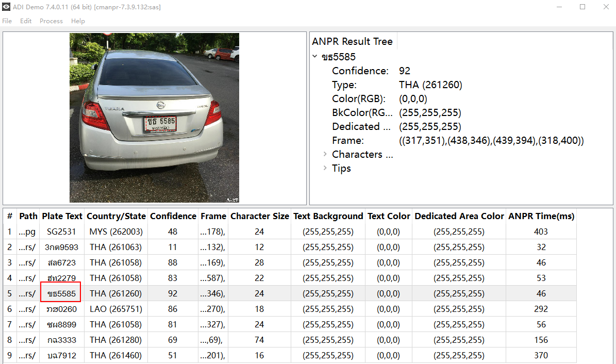Image resolution: width=616 pixels, height=364 pixels.
Task: Click the ANPR Time(ms) column header
Action: pyautogui.click(x=541, y=216)
